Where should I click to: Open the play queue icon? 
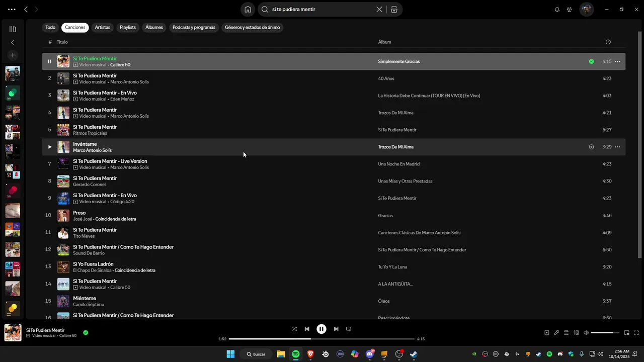click(x=566, y=332)
